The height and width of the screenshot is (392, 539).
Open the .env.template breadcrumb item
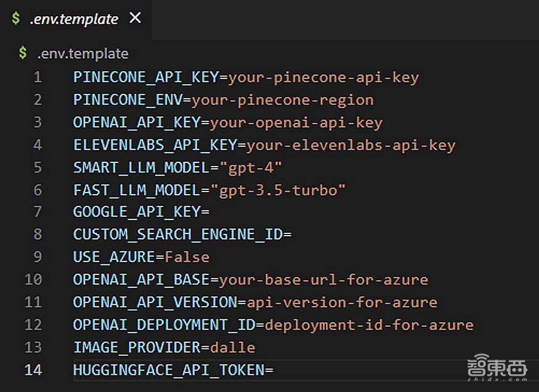pyautogui.click(x=82, y=54)
